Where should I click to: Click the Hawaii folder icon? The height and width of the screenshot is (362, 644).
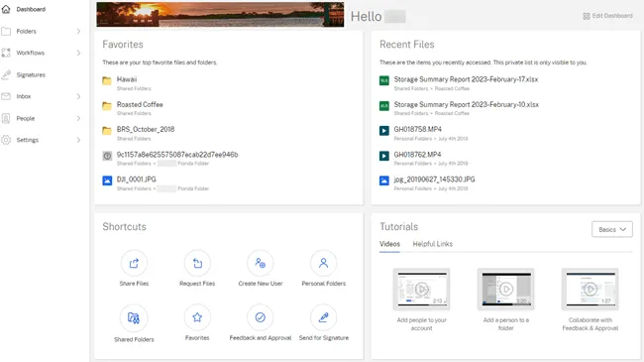pos(107,80)
